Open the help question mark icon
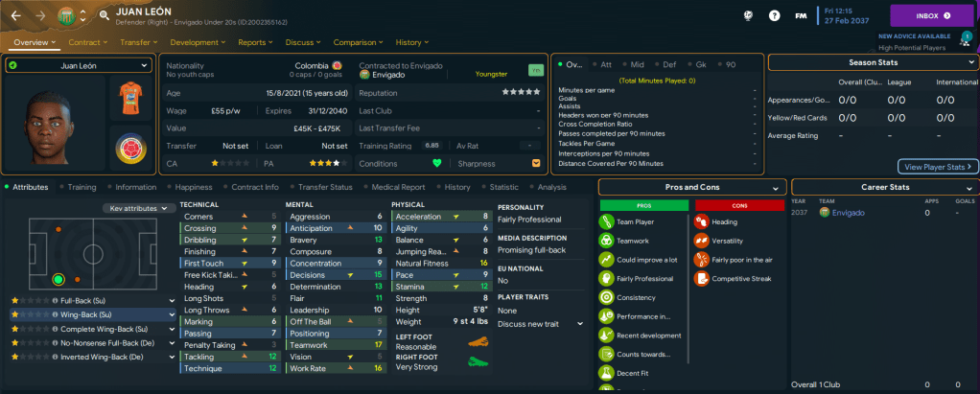980x394 pixels. coord(774,15)
